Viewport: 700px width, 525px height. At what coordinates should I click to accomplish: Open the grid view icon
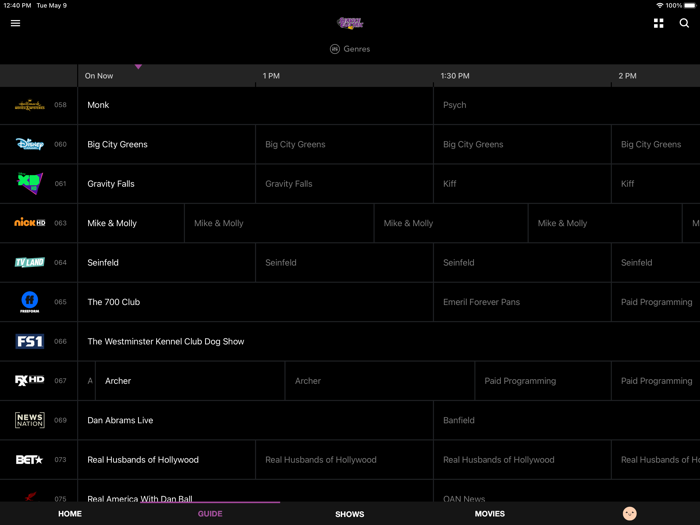point(658,23)
